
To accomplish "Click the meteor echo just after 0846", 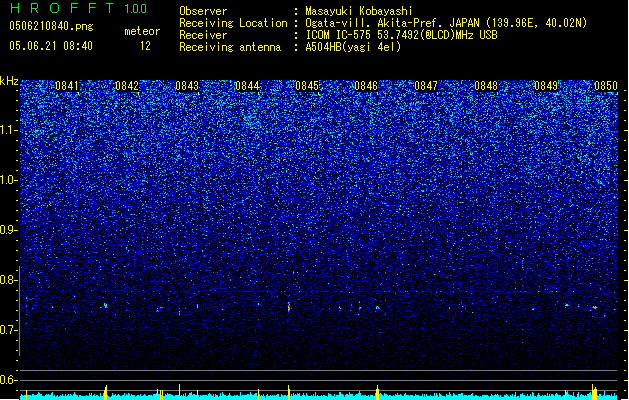I will (377, 308).
